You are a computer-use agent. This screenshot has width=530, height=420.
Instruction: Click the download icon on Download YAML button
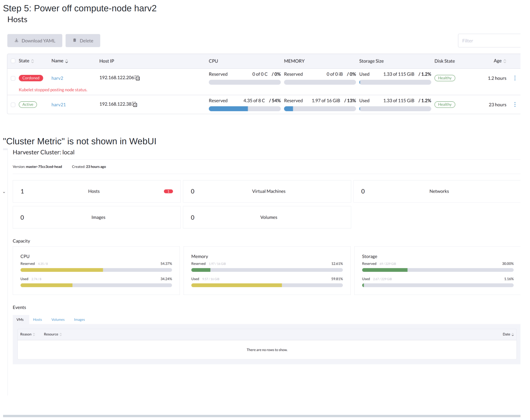pyautogui.click(x=16, y=40)
